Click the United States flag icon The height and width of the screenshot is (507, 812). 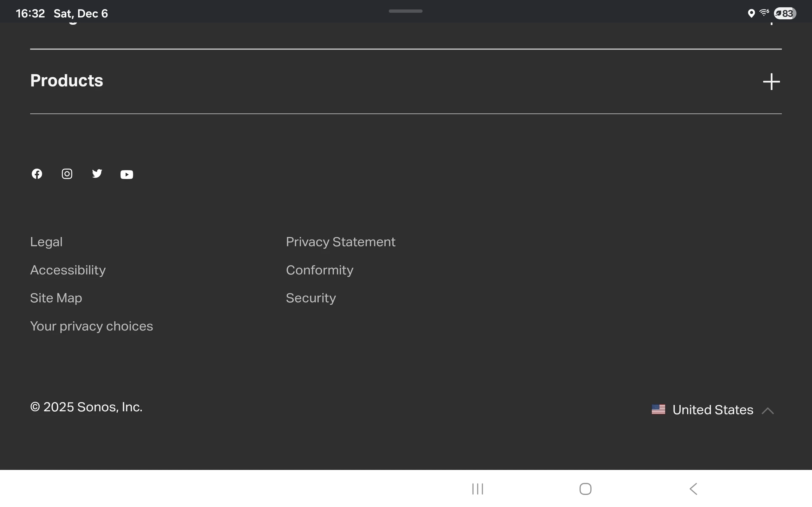pyautogui.click(x=658, y=409)
